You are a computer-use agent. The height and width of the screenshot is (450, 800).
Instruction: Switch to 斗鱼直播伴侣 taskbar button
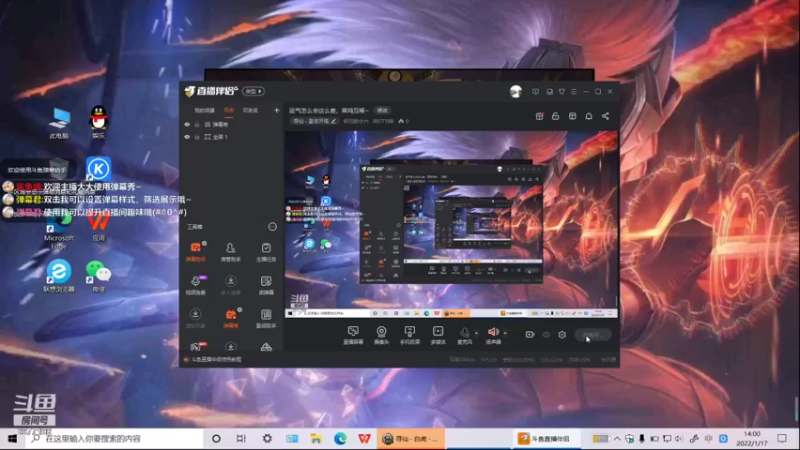tap(547, 438)
